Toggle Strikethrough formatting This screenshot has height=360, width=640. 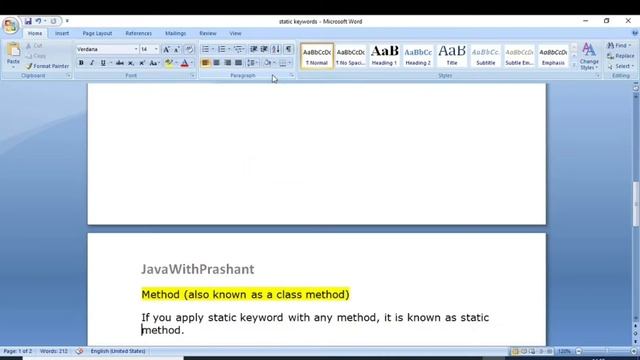pyautogui.click(x=120, y=63)
